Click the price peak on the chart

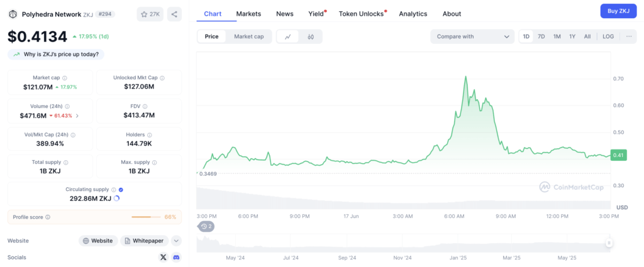[465, 76]
